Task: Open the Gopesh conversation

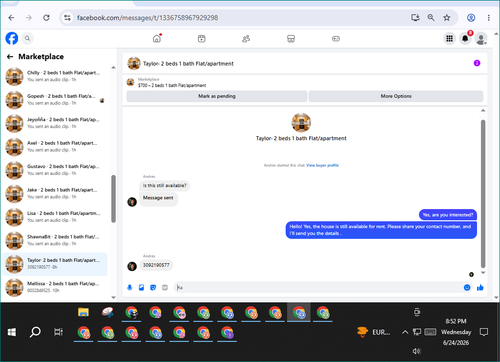Action: click(x=55, y=99)
